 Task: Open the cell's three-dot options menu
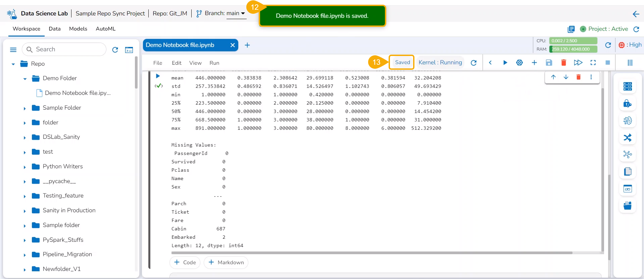pos(591,77)
